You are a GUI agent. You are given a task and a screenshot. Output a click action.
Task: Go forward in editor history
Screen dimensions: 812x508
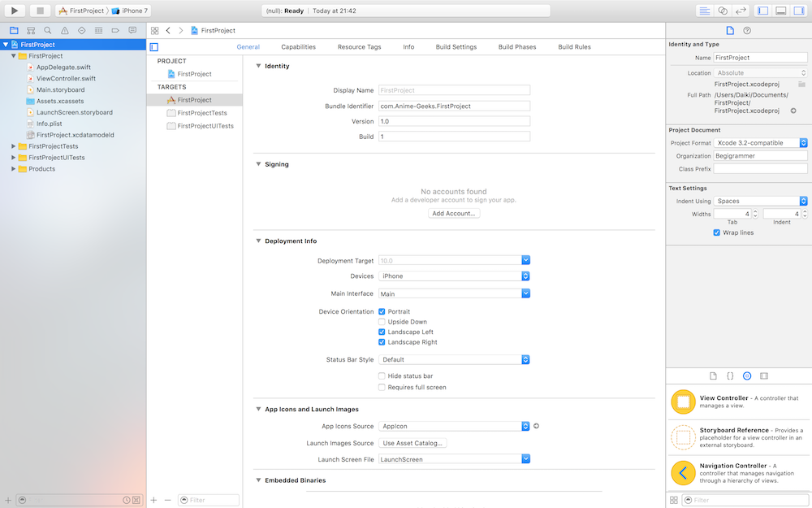pos(181,31)
